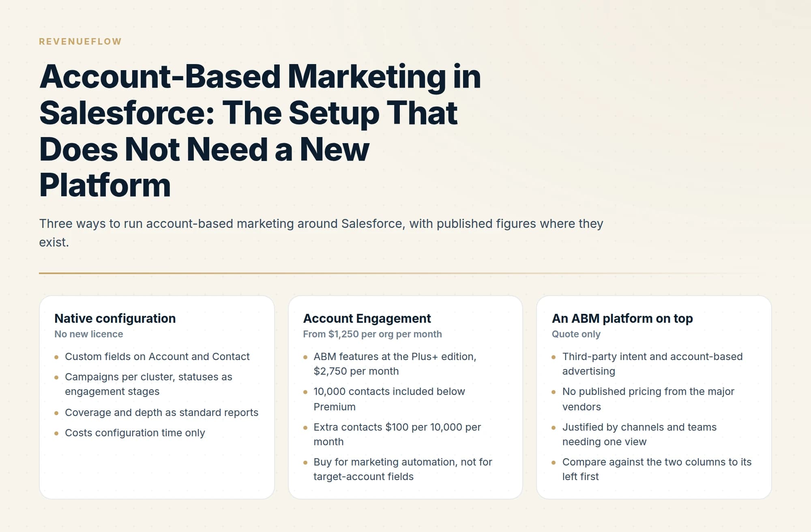Click 'No published pricing from the major vendors'
This screenshot has width=811, height=532.
pos(648,399)
